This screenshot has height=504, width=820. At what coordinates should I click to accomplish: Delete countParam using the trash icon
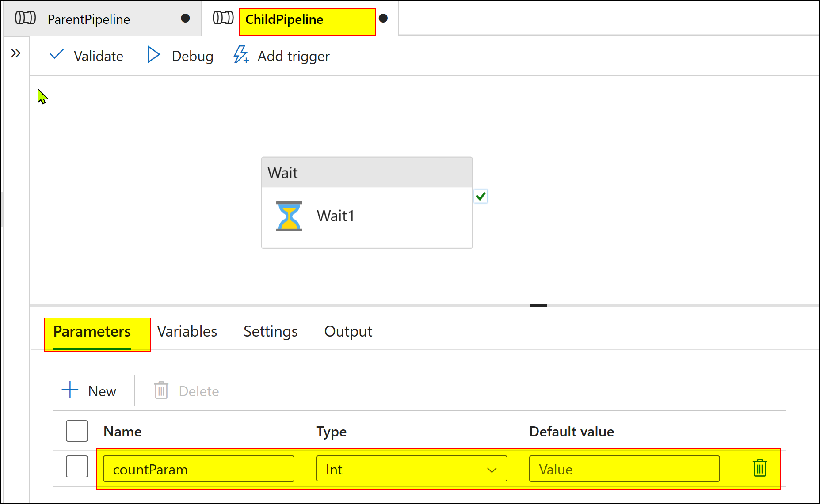(x=759, y=469)
